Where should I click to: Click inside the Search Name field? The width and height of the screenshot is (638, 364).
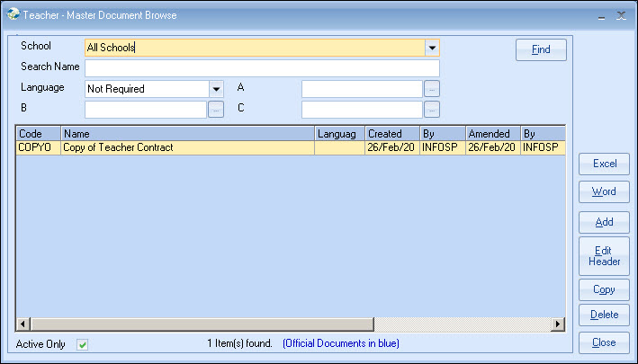[x=262, y=68]
